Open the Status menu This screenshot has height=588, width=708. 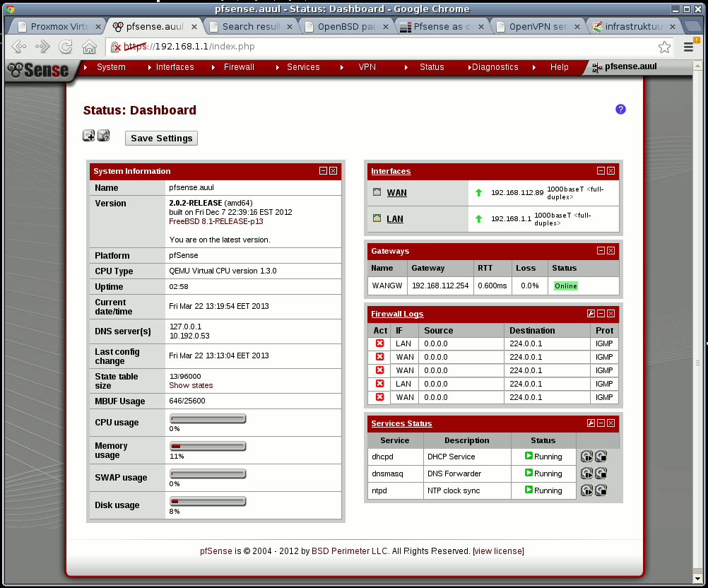[432, 67]
